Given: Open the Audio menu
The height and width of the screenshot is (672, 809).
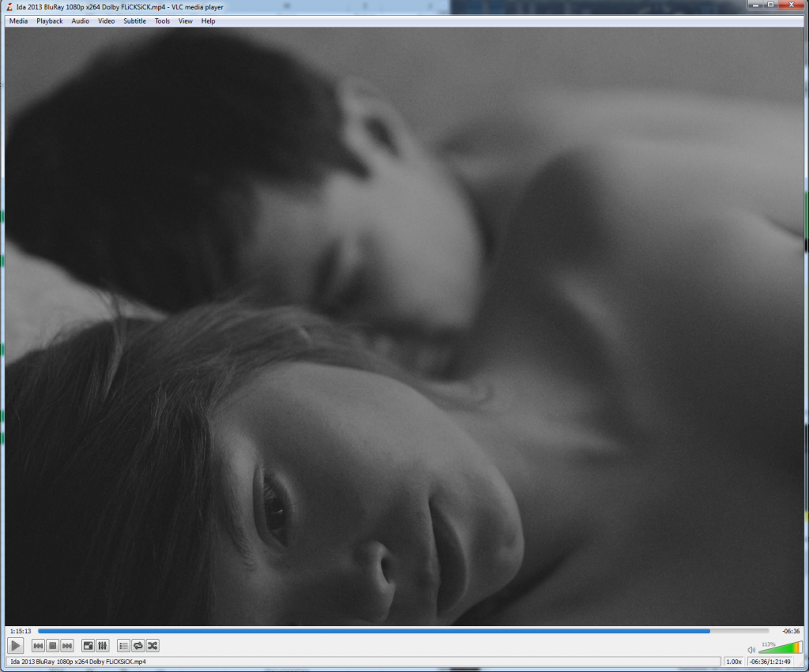Looking at the screenshot, I should (80, 21).
